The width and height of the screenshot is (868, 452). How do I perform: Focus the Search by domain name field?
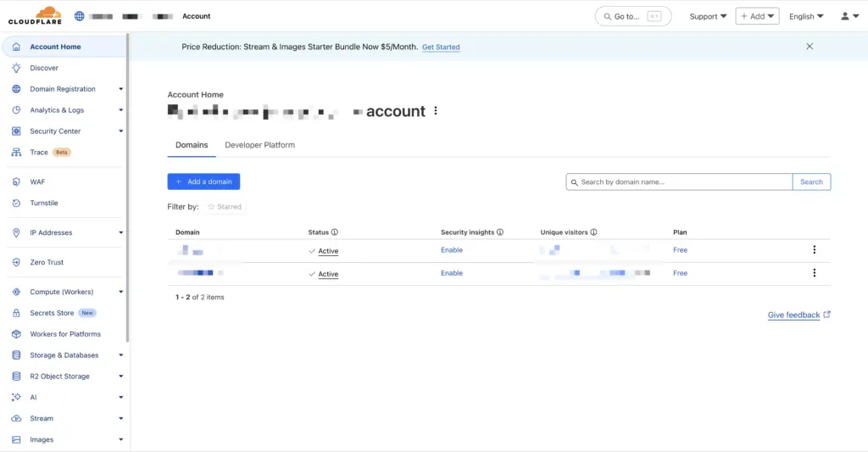[x=679, y=181]
